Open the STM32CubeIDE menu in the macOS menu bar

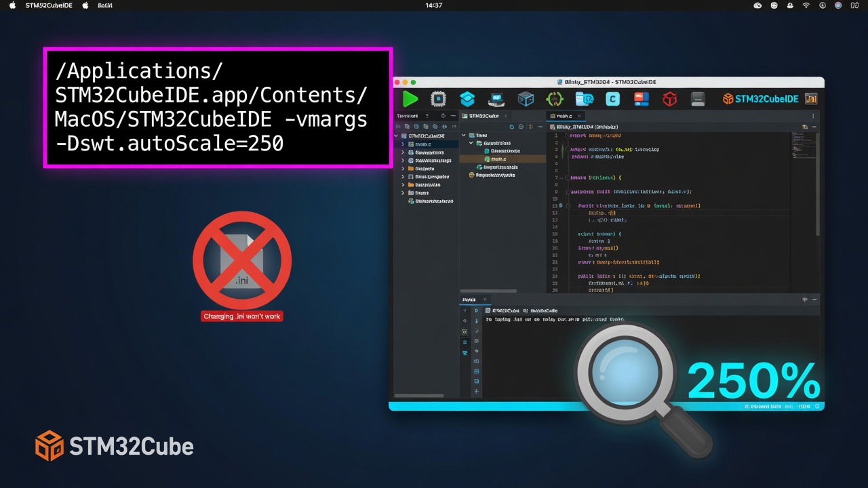pos(49,5)
